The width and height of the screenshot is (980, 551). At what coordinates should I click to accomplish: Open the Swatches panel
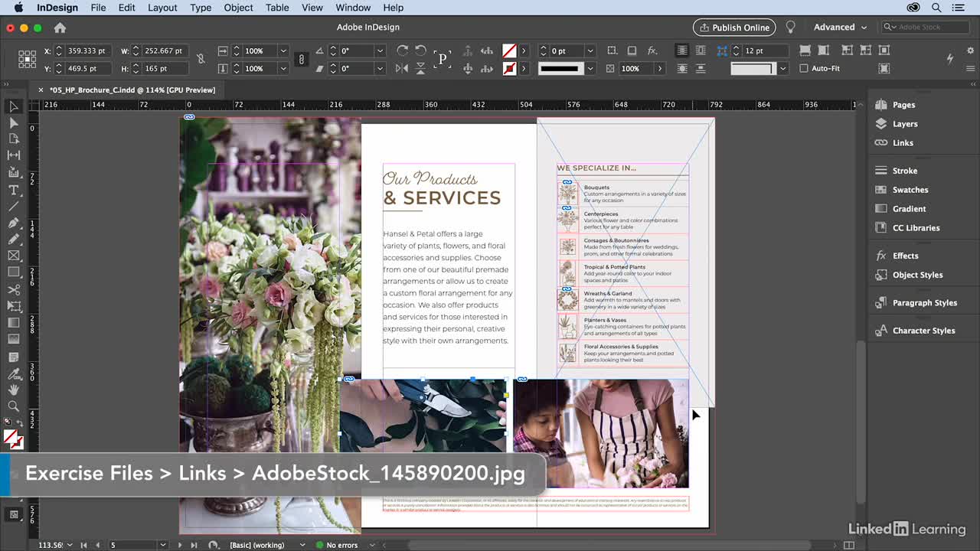(910, 190)
